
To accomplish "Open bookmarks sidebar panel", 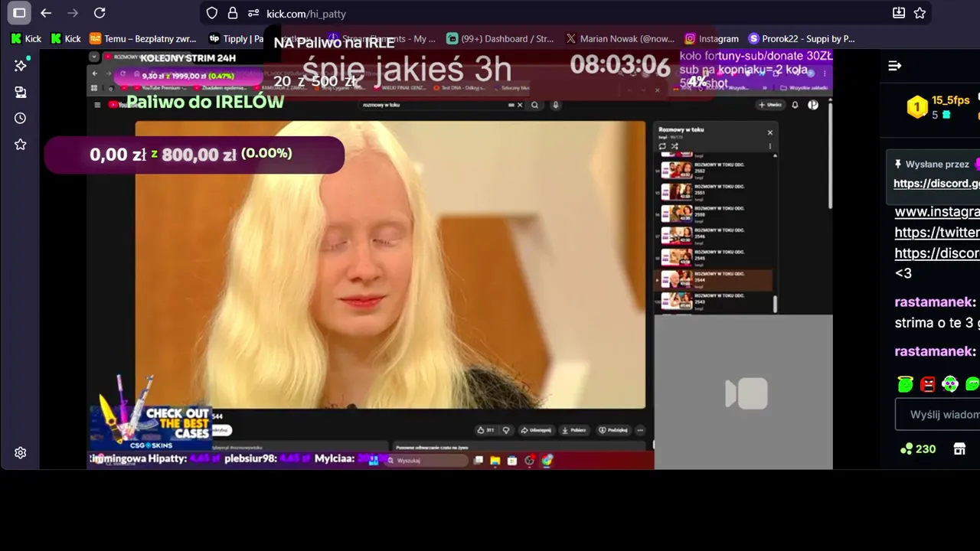I will (x=21, y=144).
